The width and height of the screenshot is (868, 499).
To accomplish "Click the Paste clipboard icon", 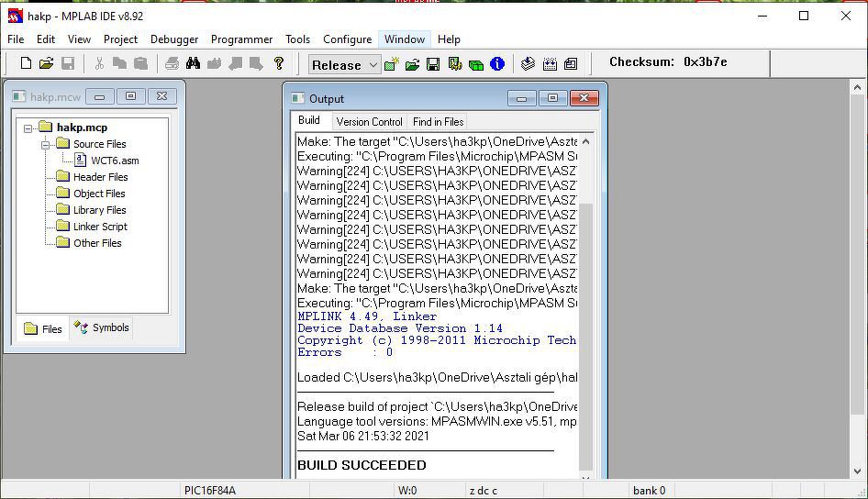I will coord(140,63).
